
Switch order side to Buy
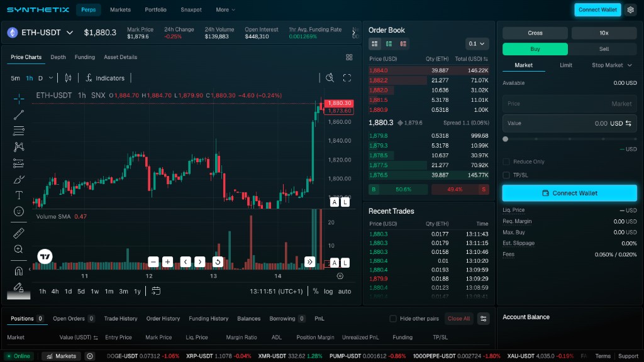click(535, 49)
